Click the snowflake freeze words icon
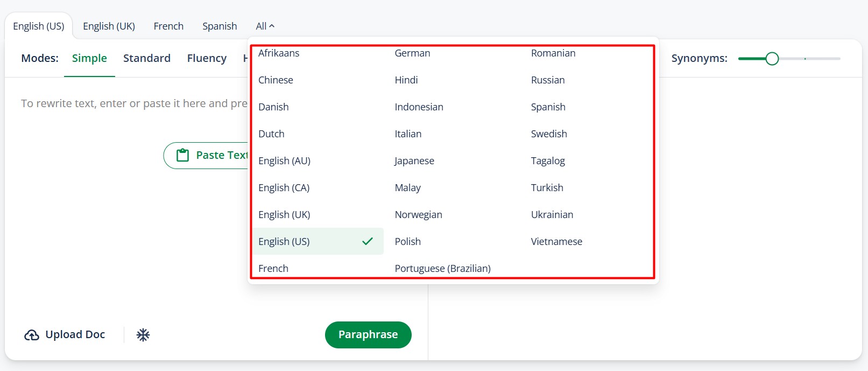The height and width of the screenshot is (371, 868). coord(143,335)
